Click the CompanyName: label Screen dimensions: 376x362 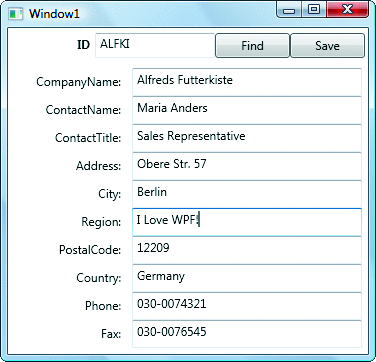(78, 82)
